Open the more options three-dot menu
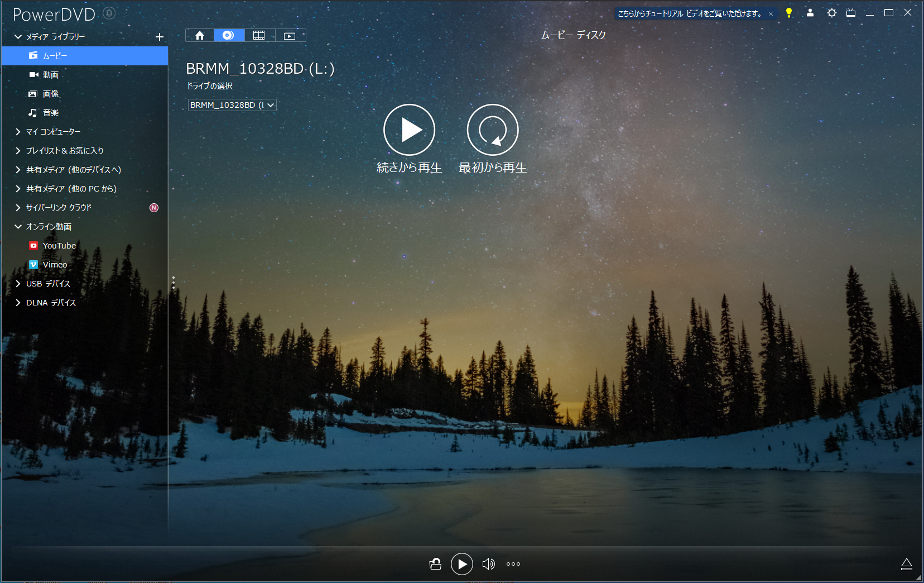The image size is (924, 583). [513, 564]
